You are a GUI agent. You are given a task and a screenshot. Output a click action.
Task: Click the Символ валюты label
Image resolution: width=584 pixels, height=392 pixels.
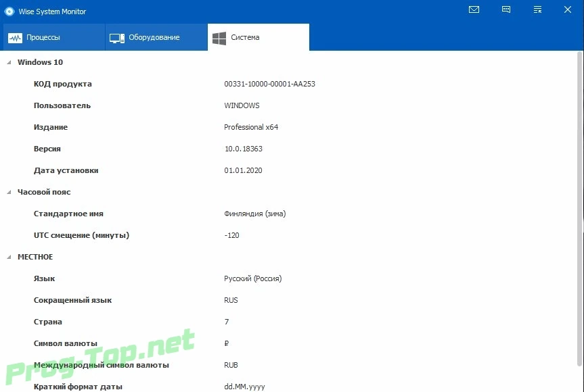pyautogui.click(x=66, y=343)
